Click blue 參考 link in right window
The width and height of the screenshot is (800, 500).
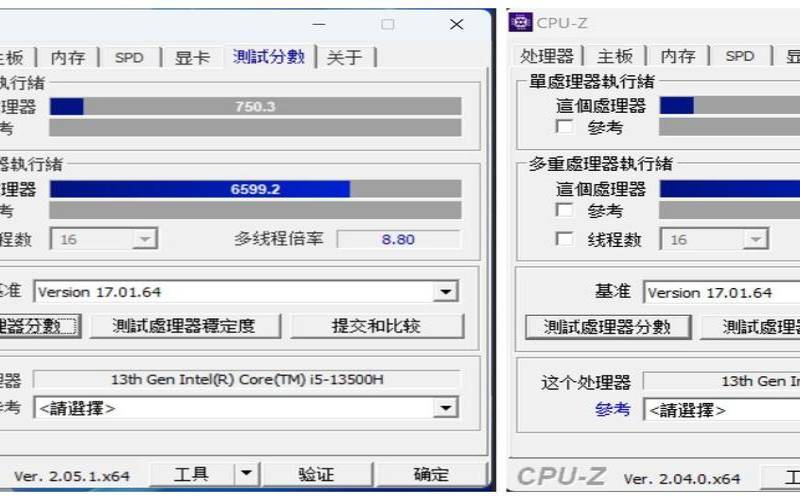(x=612, y=409)
